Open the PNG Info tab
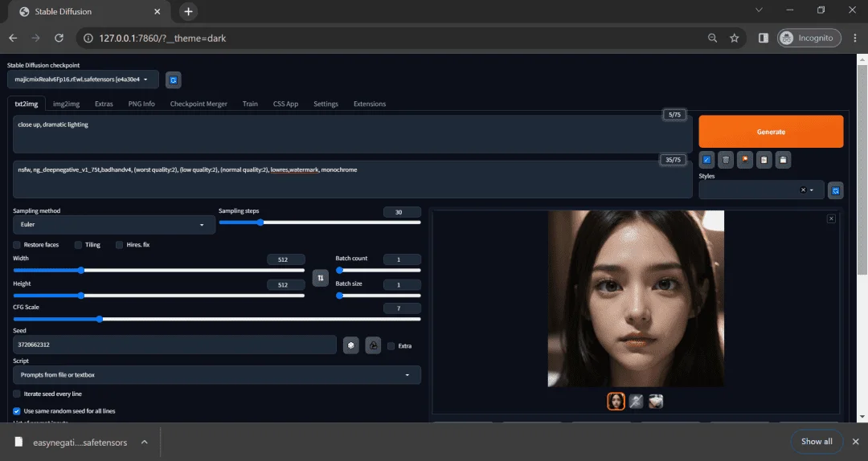Image resolution: width=868 pixels, height=461 pixels. tap(141, 104)
